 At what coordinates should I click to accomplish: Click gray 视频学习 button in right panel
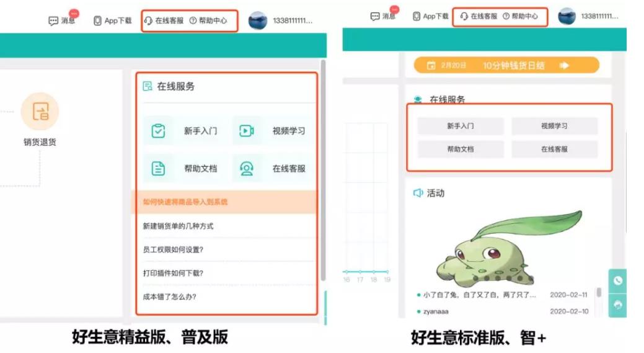[554, 126]
